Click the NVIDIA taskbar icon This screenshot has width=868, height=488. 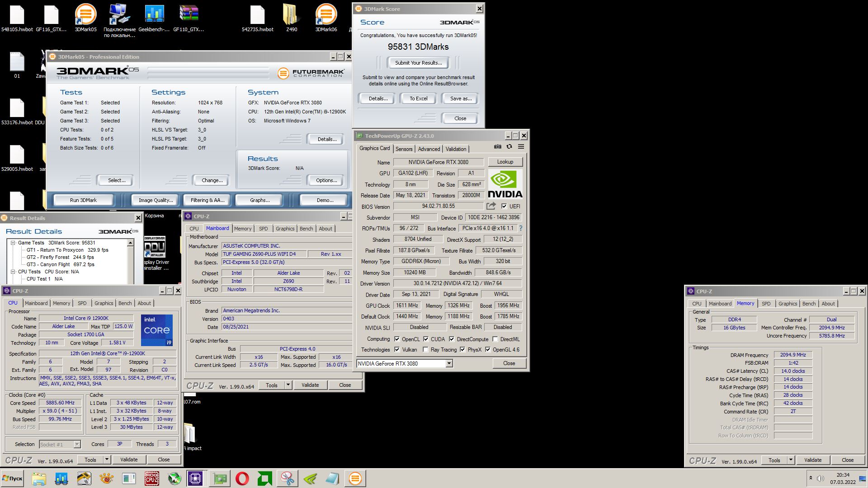(310, 479)
